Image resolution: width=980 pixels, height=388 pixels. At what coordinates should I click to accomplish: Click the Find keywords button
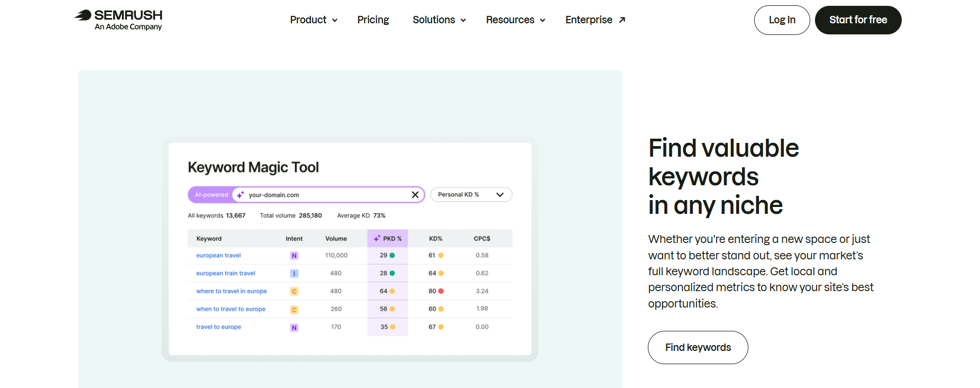(x=698, y=347)
